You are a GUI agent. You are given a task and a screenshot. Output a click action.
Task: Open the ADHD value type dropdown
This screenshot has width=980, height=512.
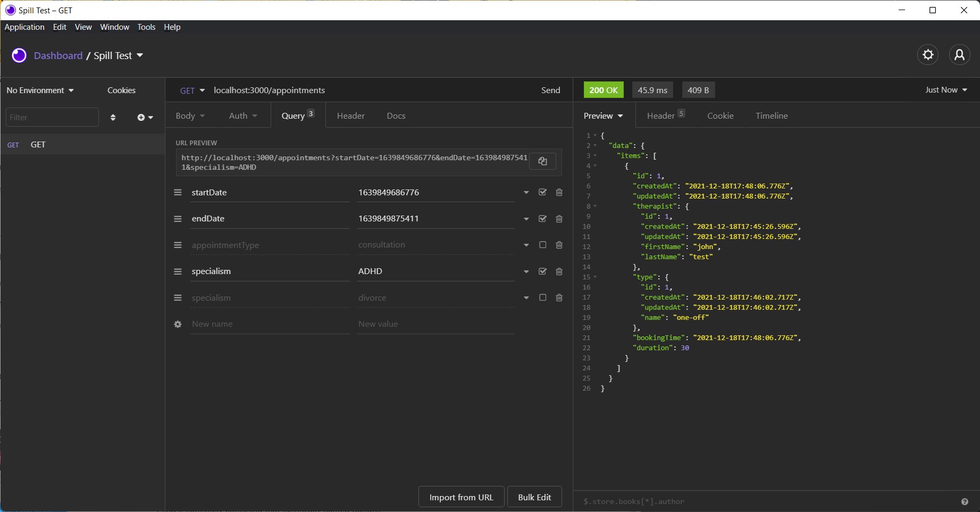526,271
